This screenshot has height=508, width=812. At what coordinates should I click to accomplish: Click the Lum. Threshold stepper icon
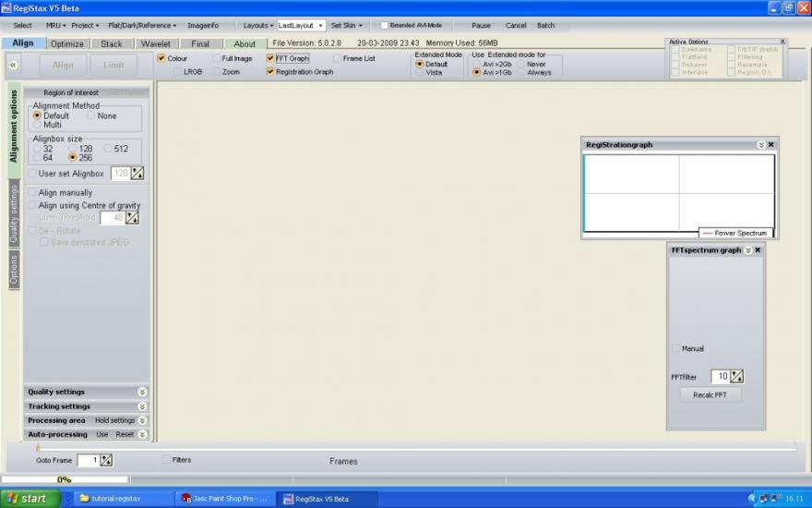coord(133,218)
